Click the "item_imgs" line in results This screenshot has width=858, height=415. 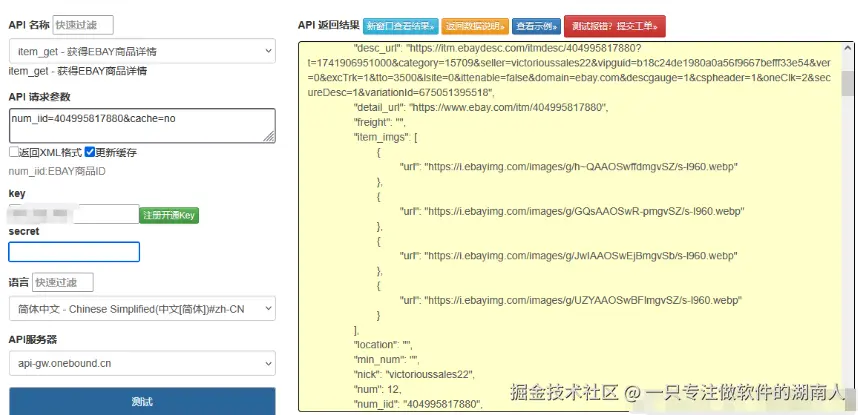(x=386, y=137)
